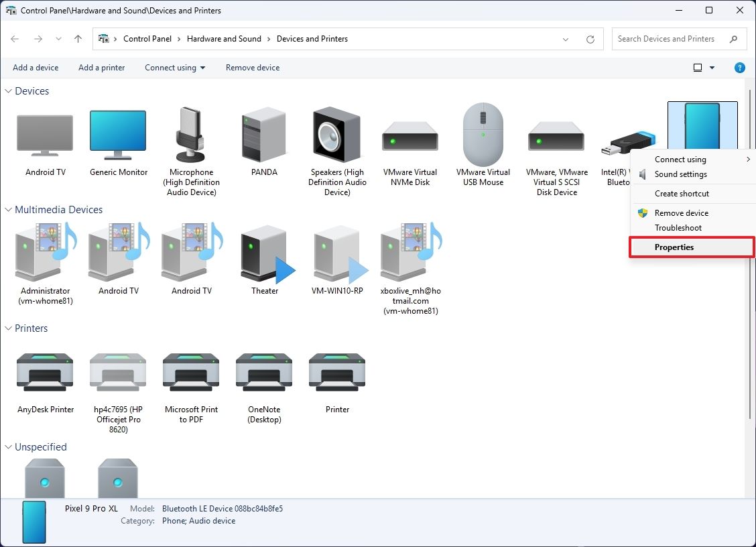Open Microsoft Print to PDF

coord(190,372)
